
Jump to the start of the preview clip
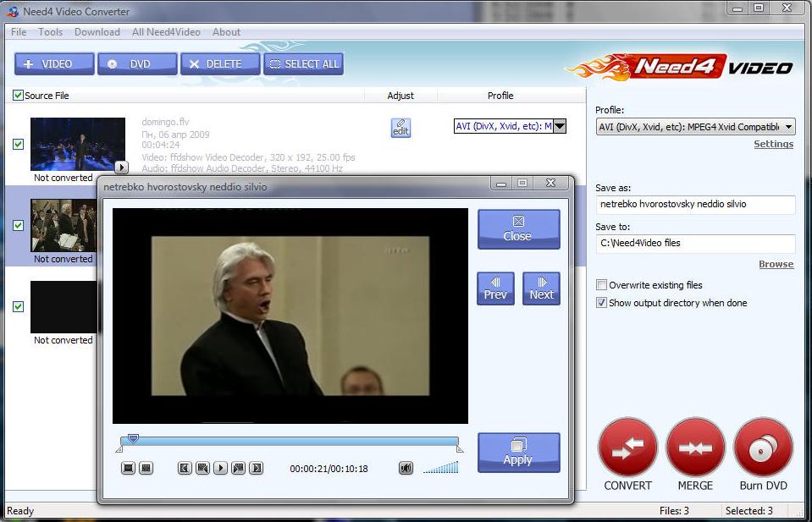[185, 468]
